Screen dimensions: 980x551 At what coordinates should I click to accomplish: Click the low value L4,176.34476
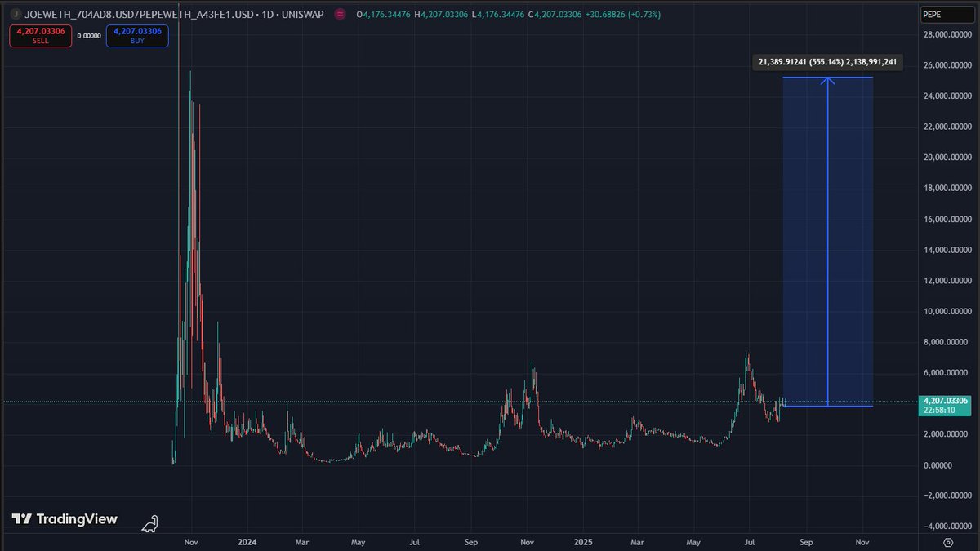click(499, 15)
